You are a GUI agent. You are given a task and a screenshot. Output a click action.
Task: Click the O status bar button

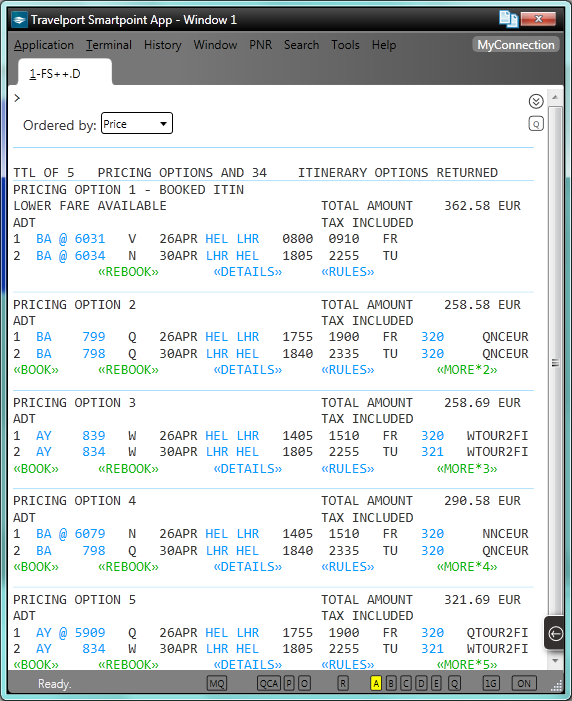[305, 684]
